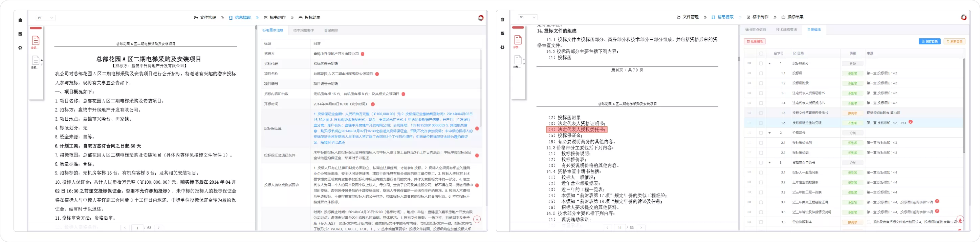Image resolution: width=980 pixels, height=242 pixels.
Task: Click the red badge 2 on row 1.6
Action: click(910, 122)
